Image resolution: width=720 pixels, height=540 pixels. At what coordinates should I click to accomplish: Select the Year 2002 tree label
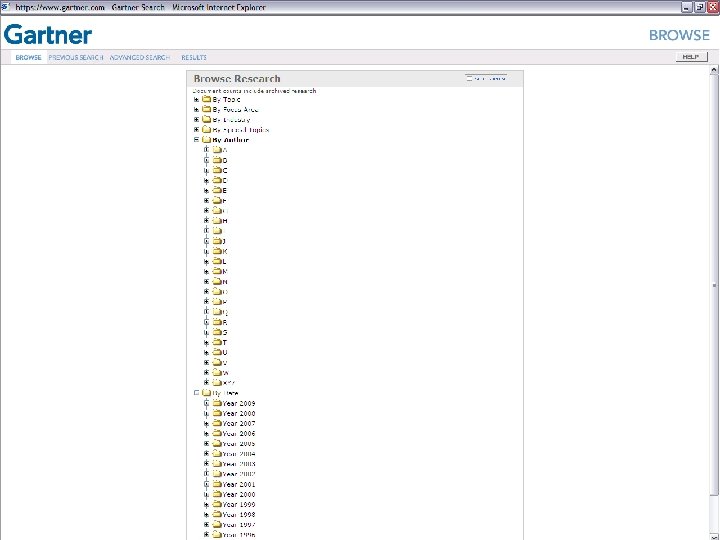click(x=239, y=474)
